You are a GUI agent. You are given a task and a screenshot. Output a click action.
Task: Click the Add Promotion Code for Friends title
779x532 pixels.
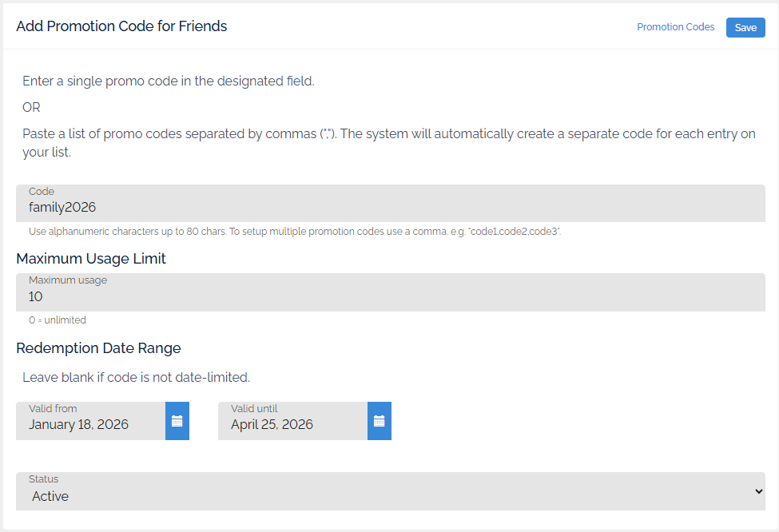pos(121,26)
